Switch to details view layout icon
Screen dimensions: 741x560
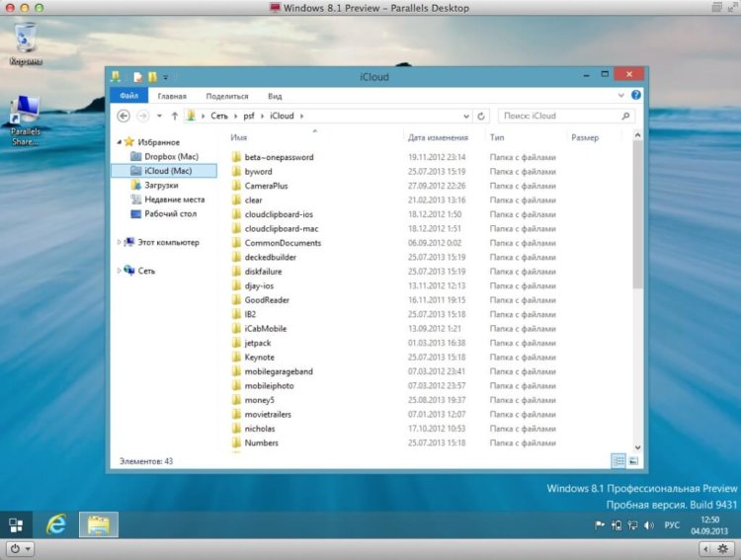click(x=618, y=461)
